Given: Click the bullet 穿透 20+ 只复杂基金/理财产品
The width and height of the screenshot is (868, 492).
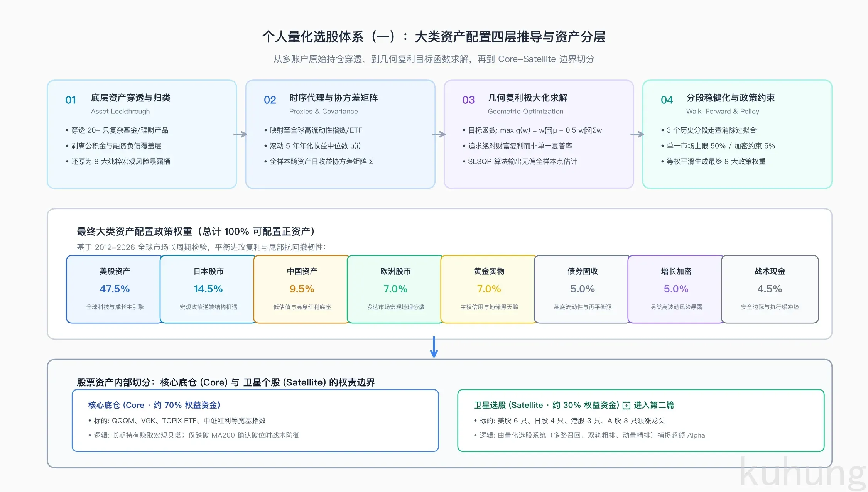Looking at the screenshot, I should point(117,130).
